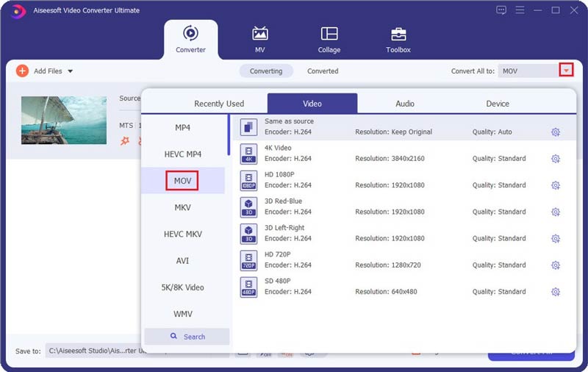Choose 5K/8K Video format
Image resolution: width=588 pixels, height=372 pixels.
click(x=182, y=287)
